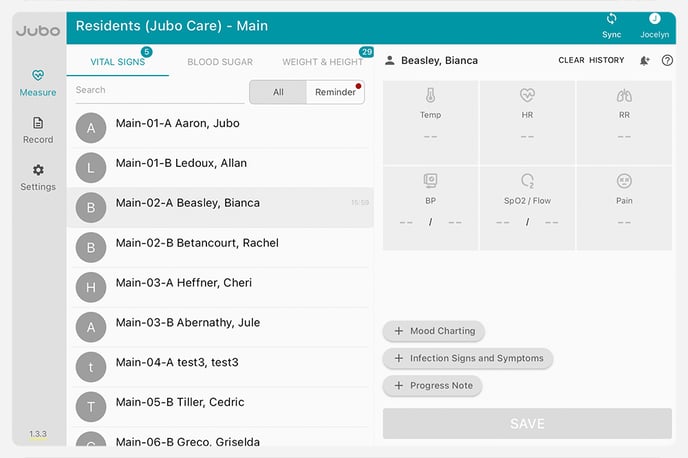Open the help question mark icon

pos(667,61)
